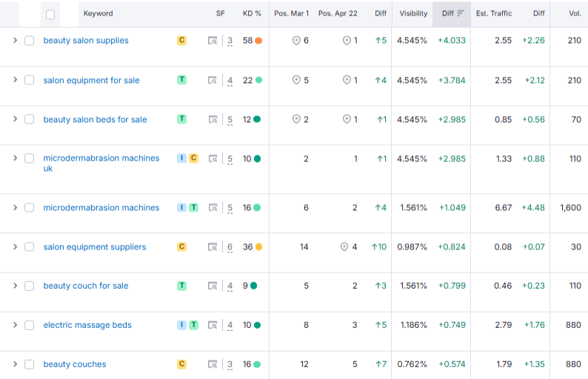The height and width of the screenshot is (379, 588).
Task: Click SERP features count 6 for salon equipment suppliers
Action: [230, 247]
